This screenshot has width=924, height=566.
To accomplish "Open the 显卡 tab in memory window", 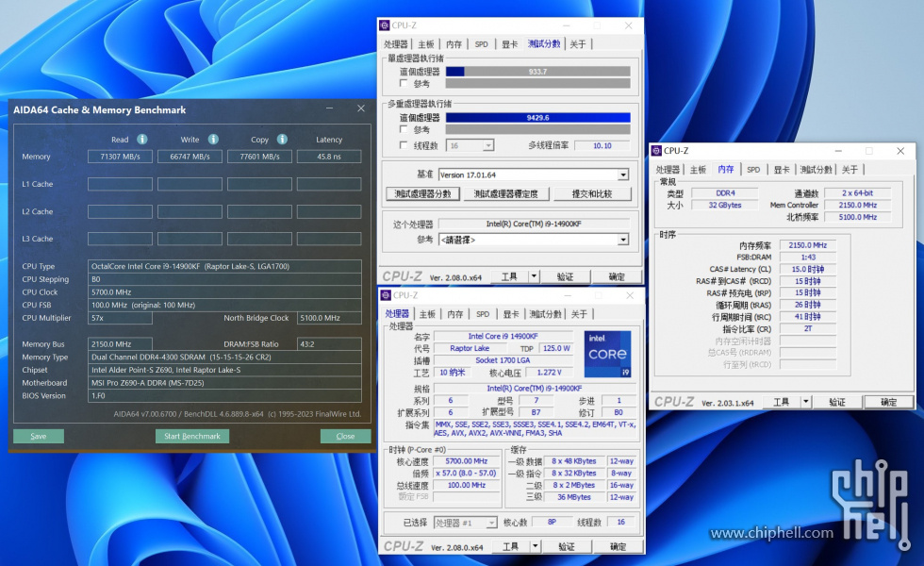I will click(x=782, y=170).
